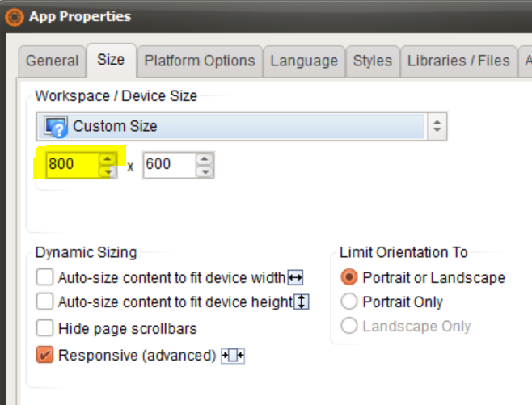Increase width value with up arrow

(x=108, y=158)
